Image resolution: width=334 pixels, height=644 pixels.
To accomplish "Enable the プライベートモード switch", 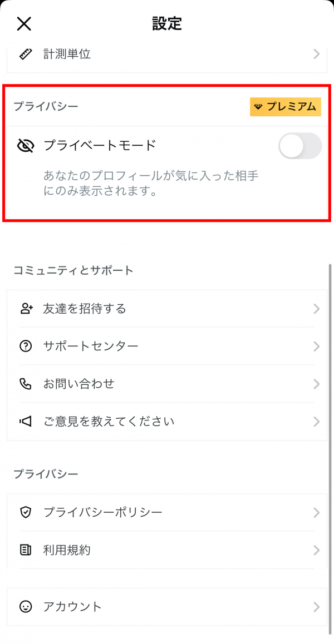I will pyautogui.click(x=299, y=146).
